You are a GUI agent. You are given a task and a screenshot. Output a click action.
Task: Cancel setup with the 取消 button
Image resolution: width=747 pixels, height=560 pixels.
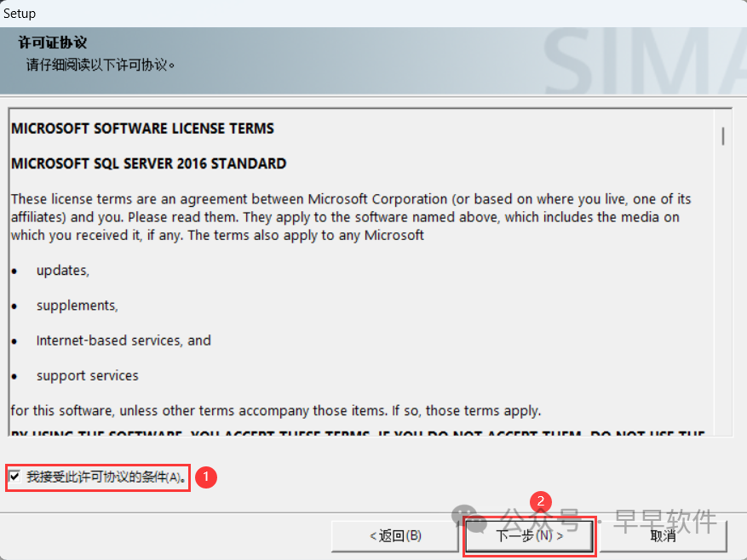(x=663, y=536)
